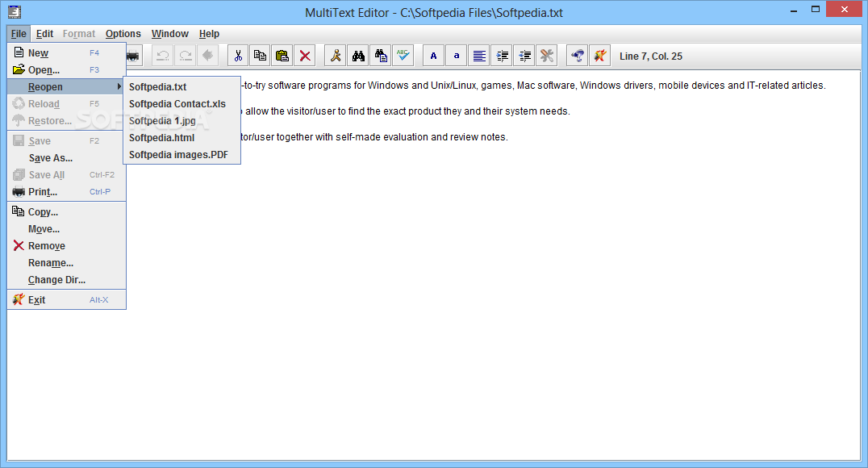This screenshot has height=468, width=868.
Task: Click the running man Go To icon
Action: (336, 56)
